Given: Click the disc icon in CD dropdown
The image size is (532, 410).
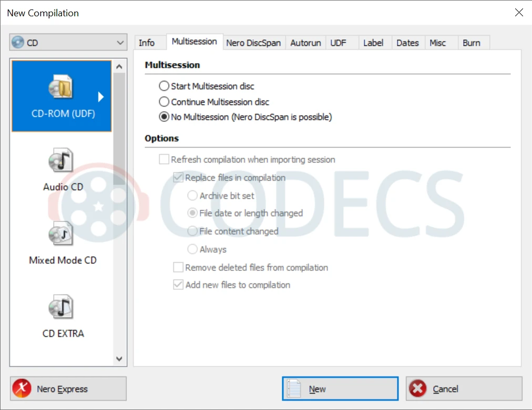Looking at the screenshot, I should coord(18,43).
